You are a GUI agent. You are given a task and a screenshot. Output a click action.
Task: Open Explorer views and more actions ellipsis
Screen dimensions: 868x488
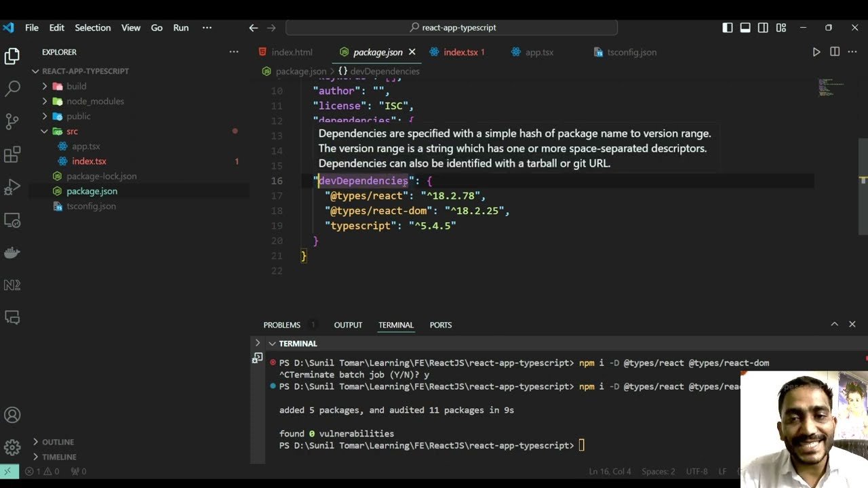click(234, 52)
